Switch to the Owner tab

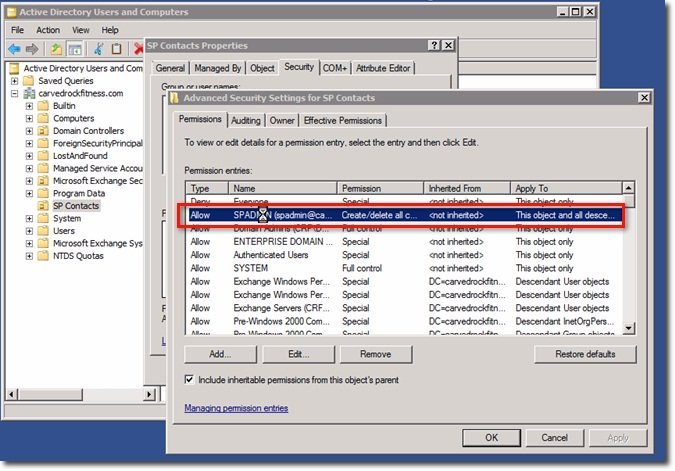pyautogui.click(x=282, y=121)
